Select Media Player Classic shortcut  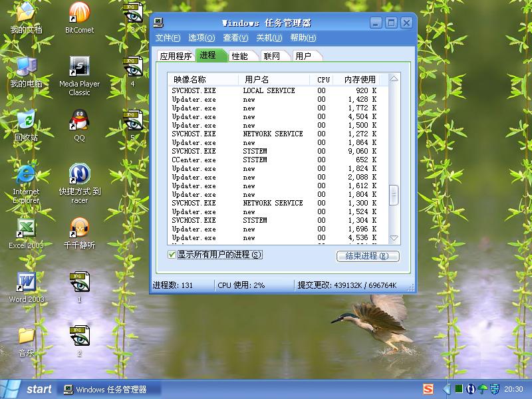coord(79,76)
